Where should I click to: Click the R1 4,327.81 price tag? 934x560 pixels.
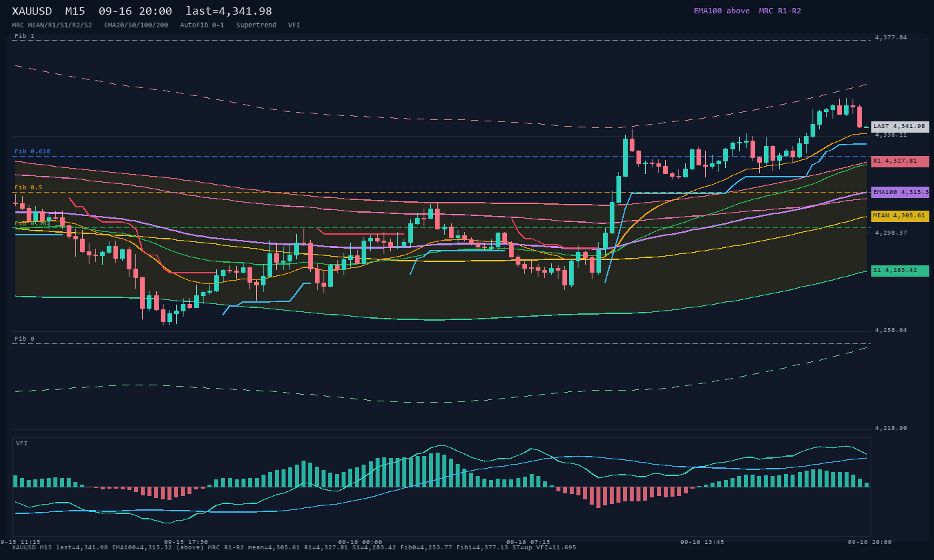coord(900,161)
